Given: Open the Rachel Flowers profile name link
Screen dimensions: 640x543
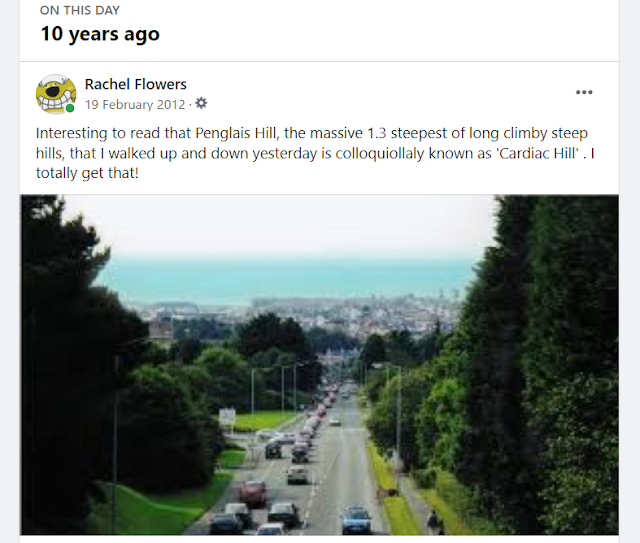Looking at the screenshot, I should click(x=135, y=84).
